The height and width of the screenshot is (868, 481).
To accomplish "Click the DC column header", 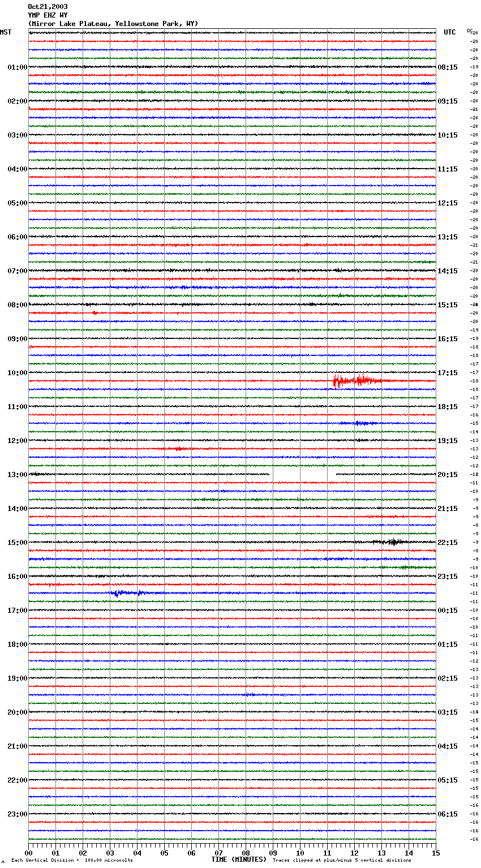I will [x=470, y=31].
